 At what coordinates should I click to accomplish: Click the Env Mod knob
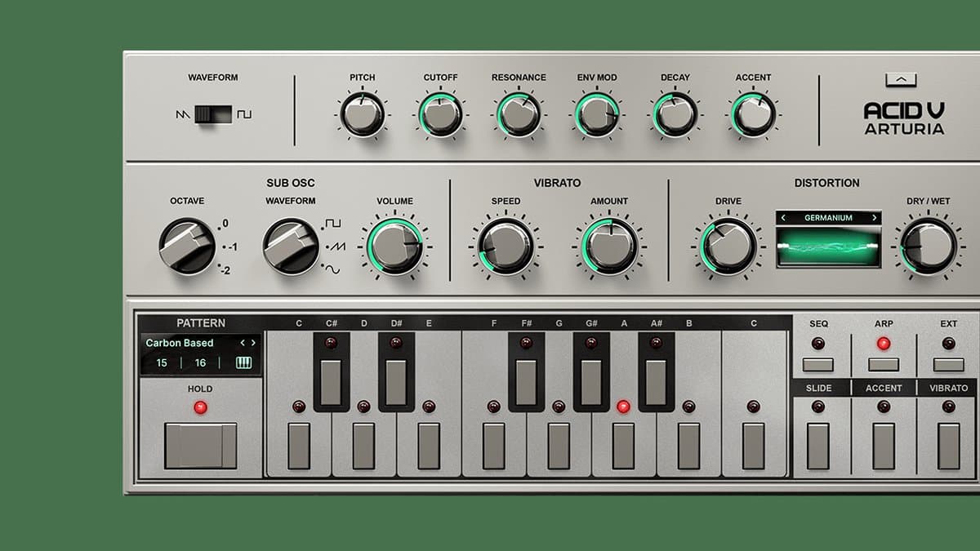[596, 115]
